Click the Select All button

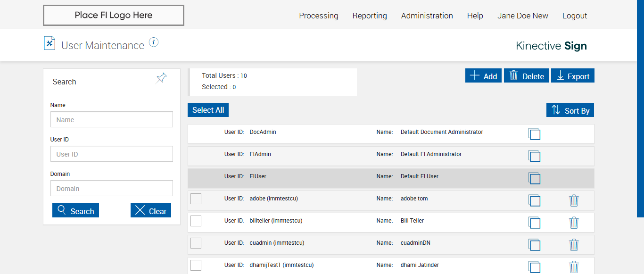[x=208, y=110]
